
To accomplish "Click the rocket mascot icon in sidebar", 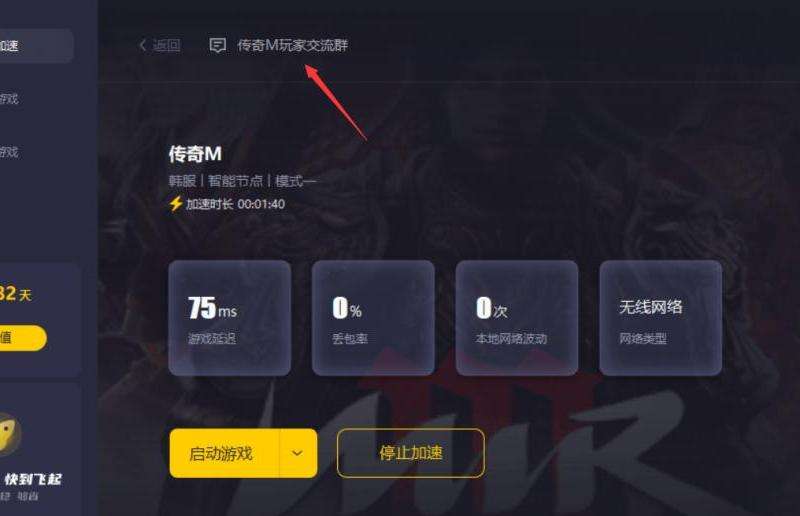I will tap(10, 434).
